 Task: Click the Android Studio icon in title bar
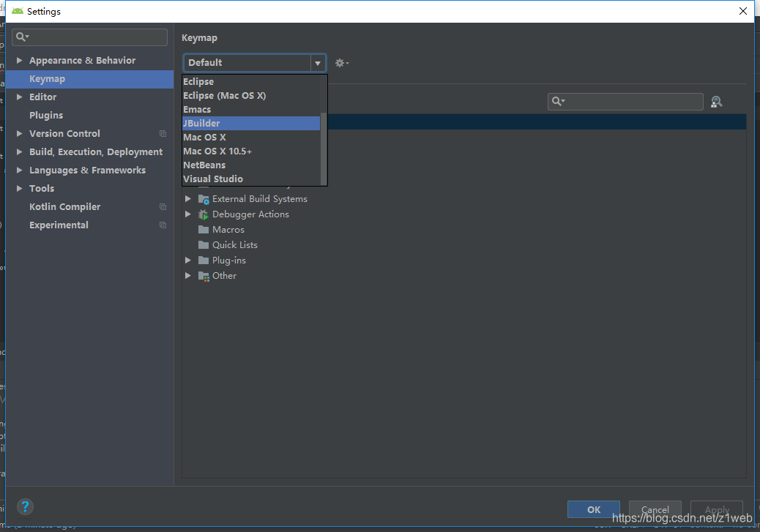click(x=18, y=11)
